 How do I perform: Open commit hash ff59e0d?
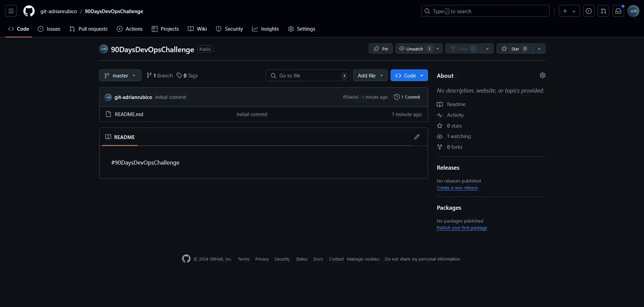pos(351,97)
